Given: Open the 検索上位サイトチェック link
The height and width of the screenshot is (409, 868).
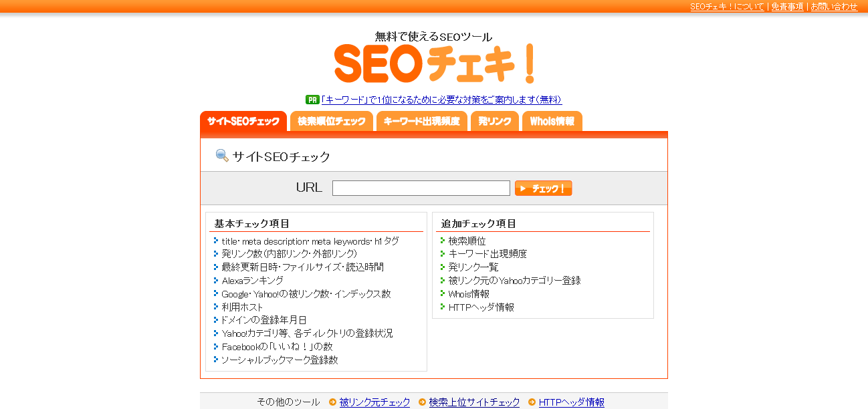Looking at the screenshot, I should [474, 402].
